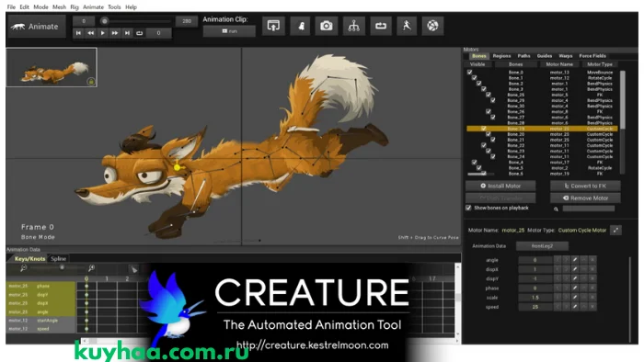Viewport: 644px width, 362px height.
Task: Fast-forward the animation playback
Action: (115, 33)
